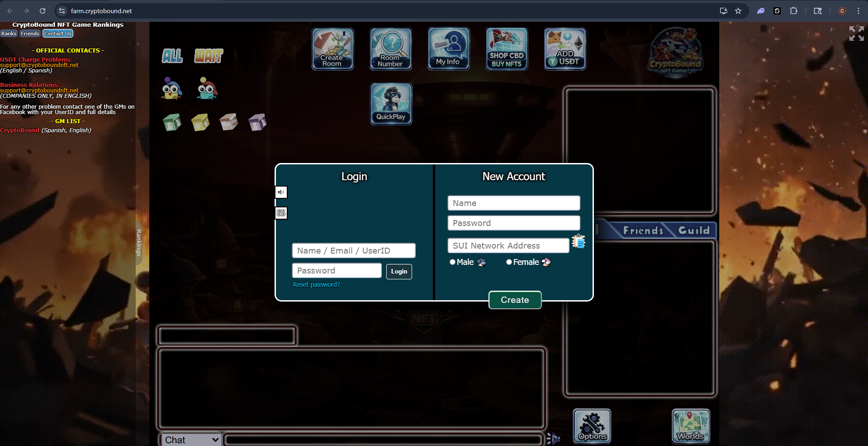Click the Room Number search icon

pos(391,49)
